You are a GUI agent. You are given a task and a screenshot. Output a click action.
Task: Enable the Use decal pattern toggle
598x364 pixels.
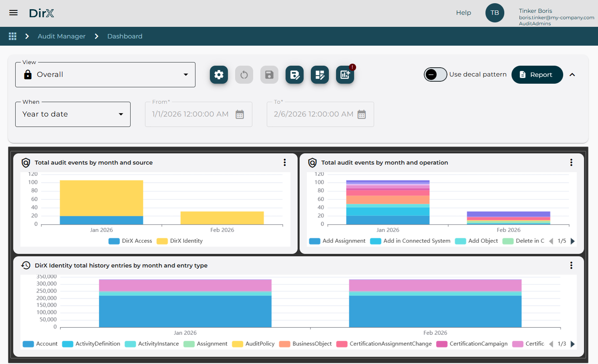point(435,74)
